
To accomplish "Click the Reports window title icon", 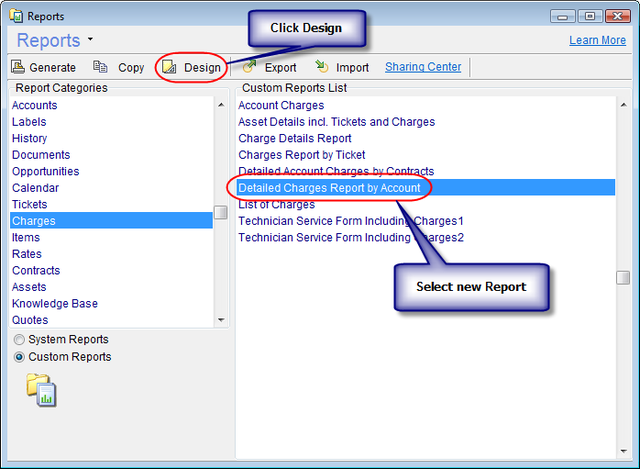I will [15, 17].
